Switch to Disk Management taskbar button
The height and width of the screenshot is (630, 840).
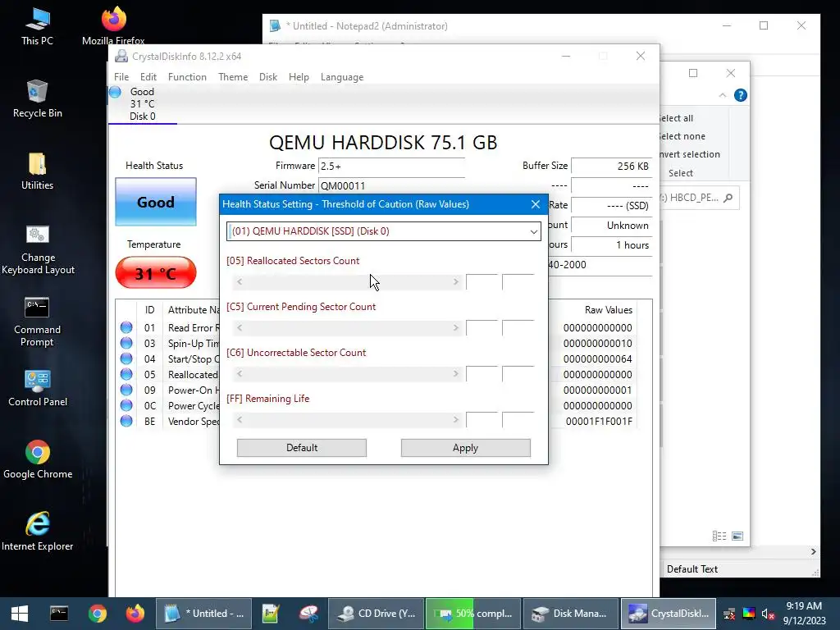pyautogui.click(x=571, y=614)
